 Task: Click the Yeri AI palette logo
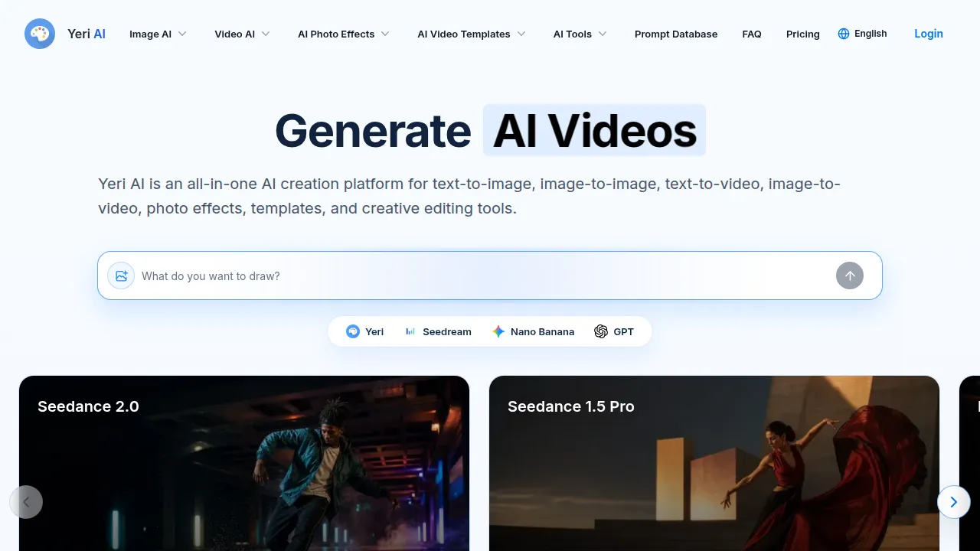point(40,34)
